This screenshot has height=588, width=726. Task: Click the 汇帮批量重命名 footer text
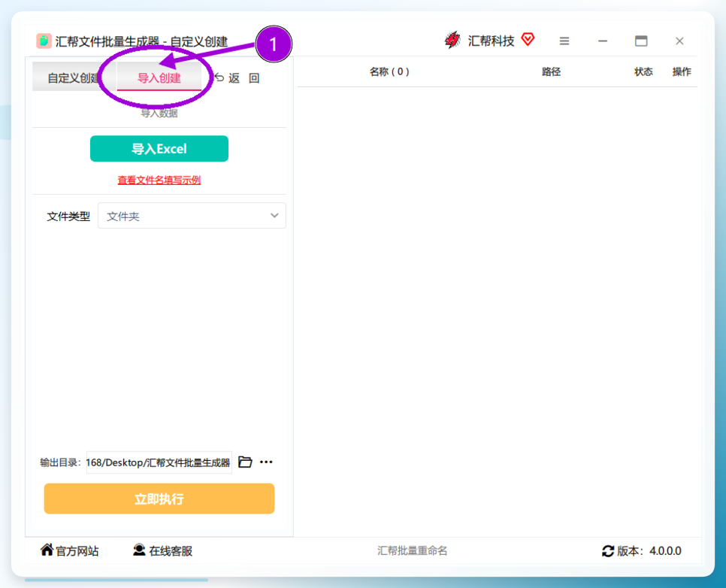412,550
